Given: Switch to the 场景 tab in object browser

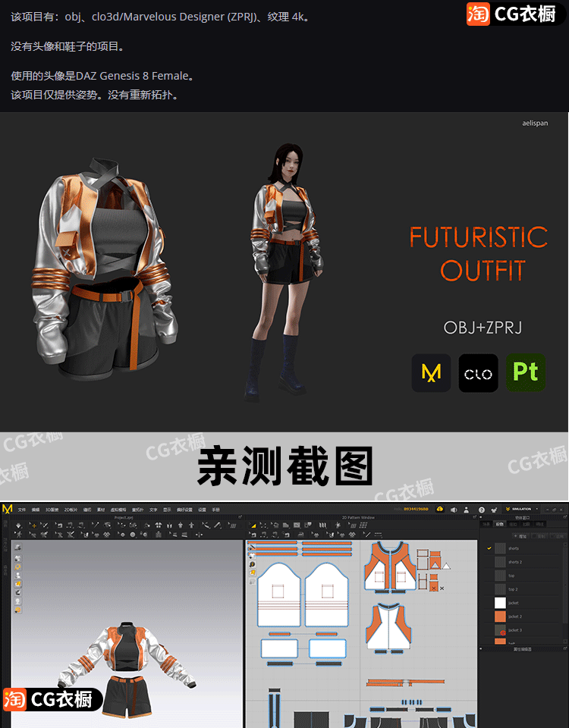Looking at the screenshot, I should pos(486,524).
